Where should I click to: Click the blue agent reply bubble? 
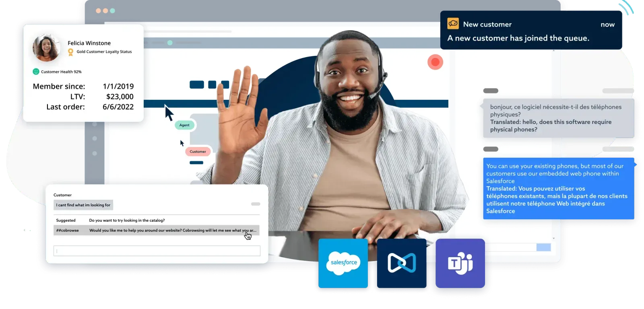(x=558, y=188)
